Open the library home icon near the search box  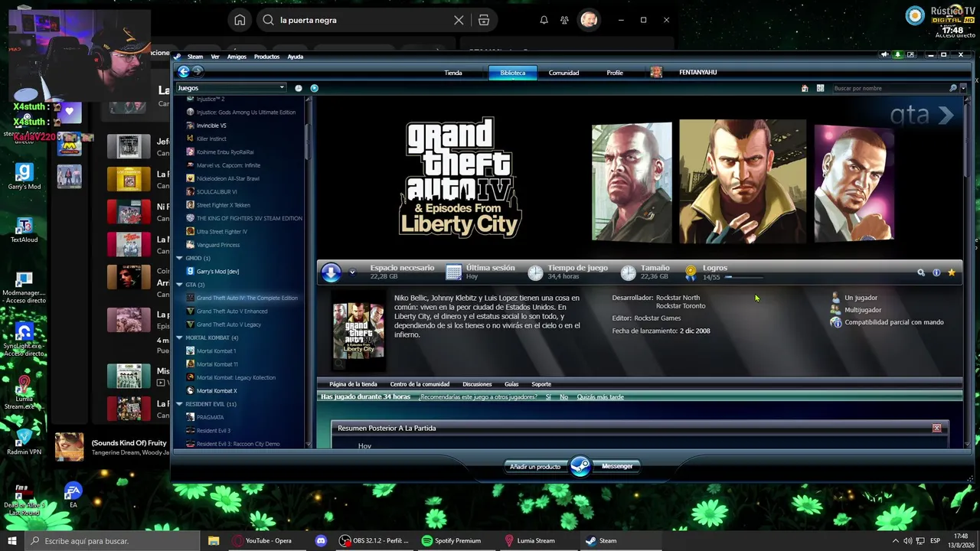805,88
